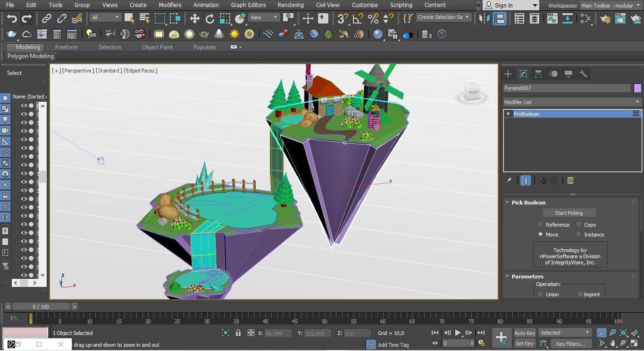Select the Instance radio button
The width and height of the screenshot is (644, 351).
579,234
